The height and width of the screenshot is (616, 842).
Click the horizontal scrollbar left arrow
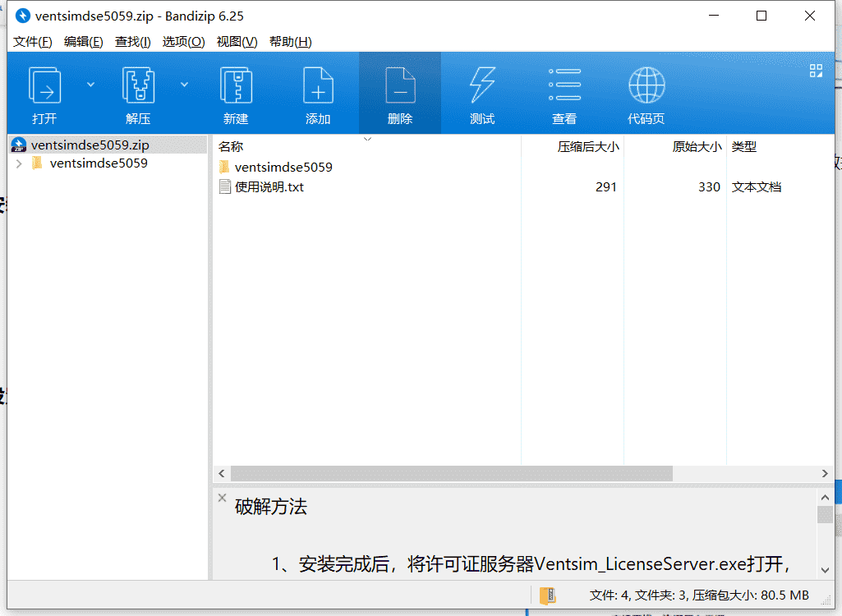point(221,474)
